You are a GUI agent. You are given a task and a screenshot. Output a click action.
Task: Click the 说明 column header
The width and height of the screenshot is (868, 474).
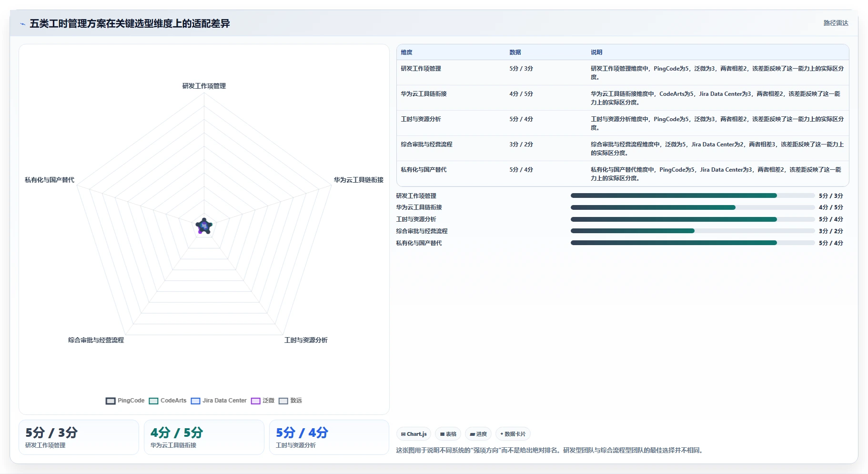596,52
